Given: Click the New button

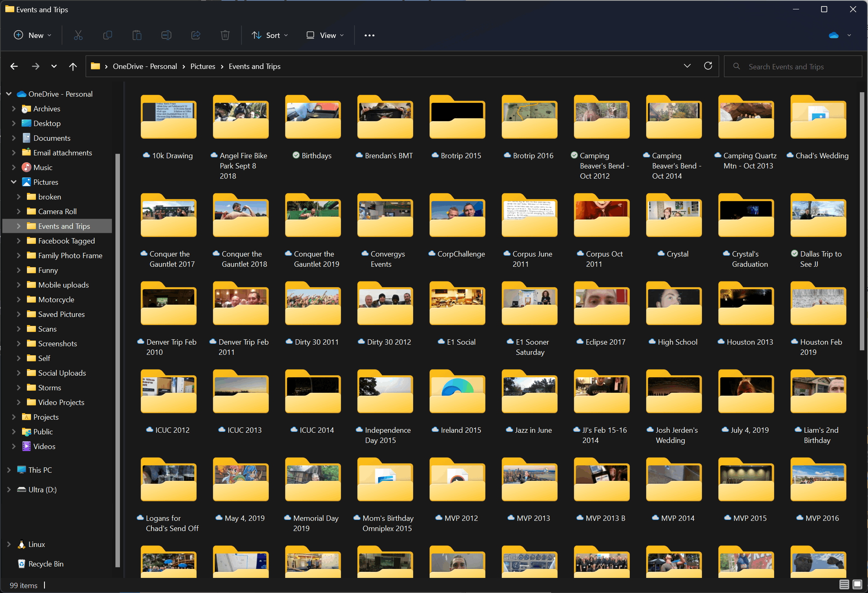Looking at the screenshot, I should pos(33,35).
